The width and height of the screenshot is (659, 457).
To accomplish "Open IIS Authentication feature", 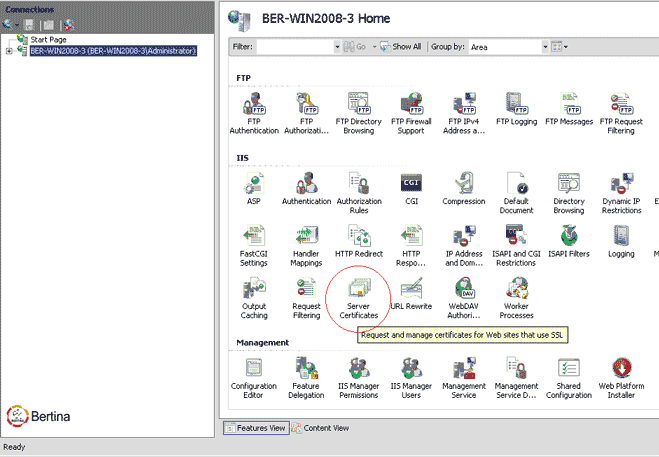I will coord(306,189).
